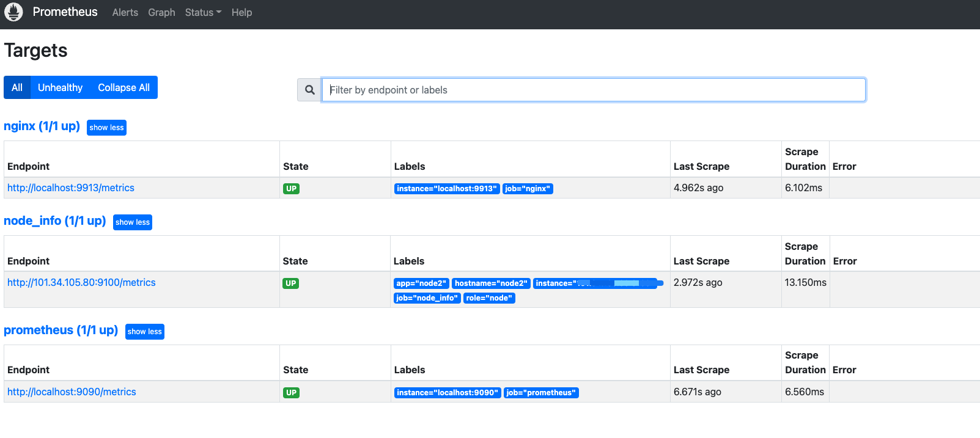The width and height of the screenshot is (980, 438).
Task: Click the node_info (1/1 up) heading
Action: pyautogui.click(x=54, y=221)
